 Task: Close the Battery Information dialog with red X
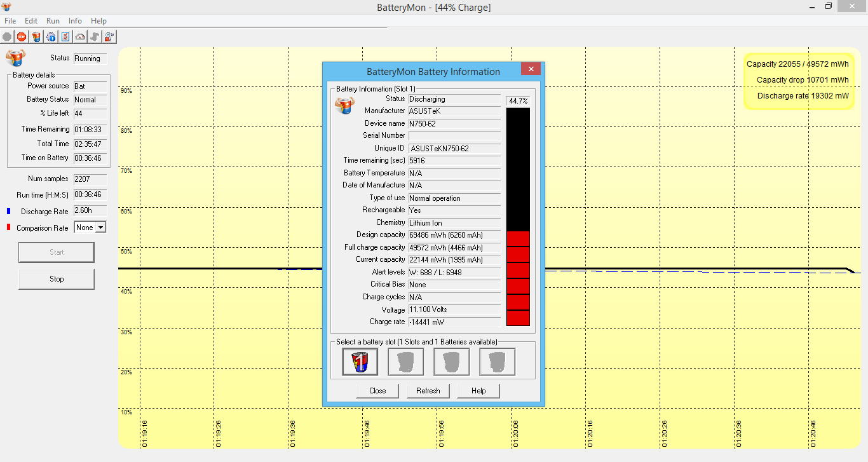pos(531,69)
